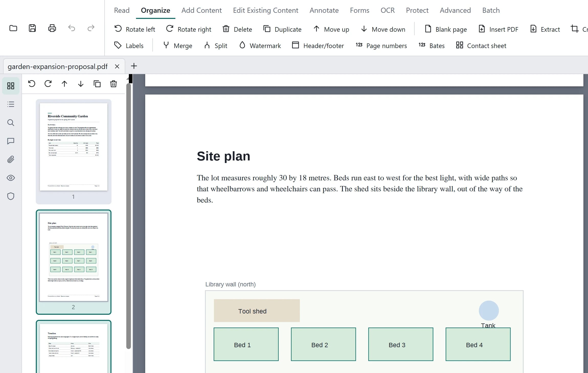The height and width of the screenshot is (373, 588).
Task: Click Duplicate in the ribbon
Action: pyautogui.click(x=282, y=29)
